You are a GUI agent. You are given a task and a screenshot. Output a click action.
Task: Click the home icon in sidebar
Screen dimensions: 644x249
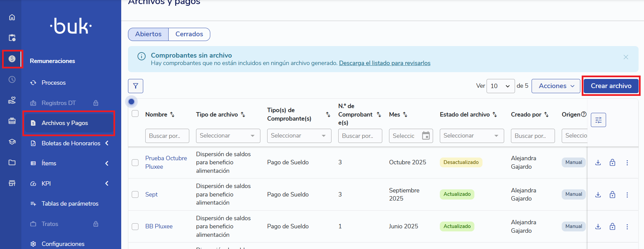coord(12,17)
